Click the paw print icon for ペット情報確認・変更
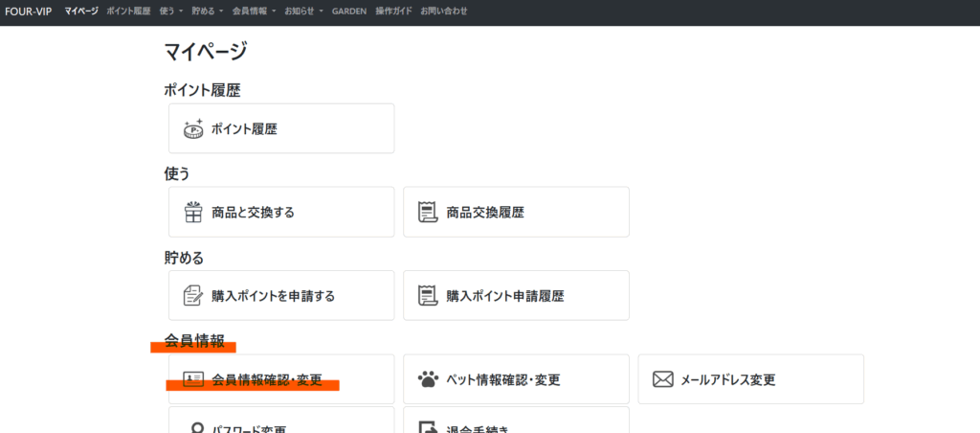 click(x=428, y=378)
